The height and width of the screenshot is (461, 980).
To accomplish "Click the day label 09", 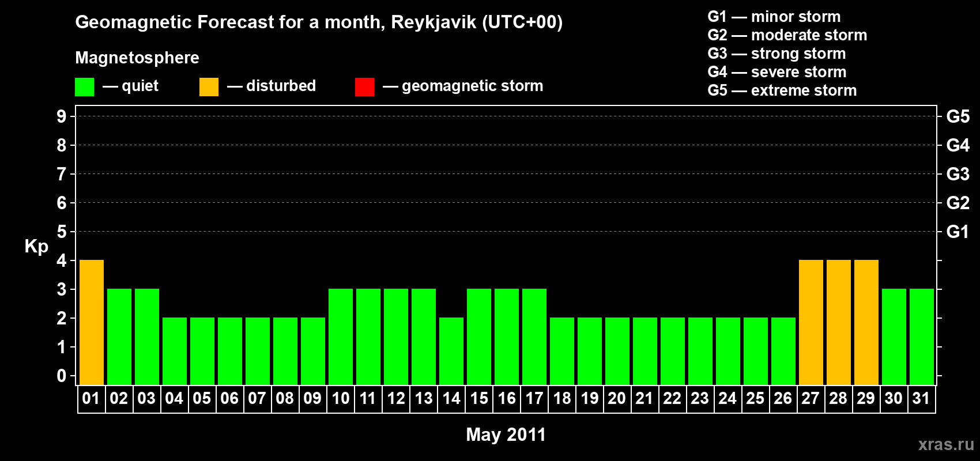I will [x=312, y=398].
